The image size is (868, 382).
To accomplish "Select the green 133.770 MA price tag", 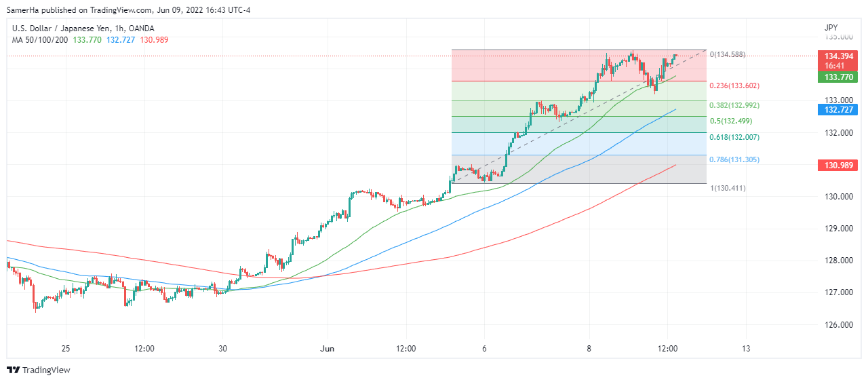I will 838,77.
